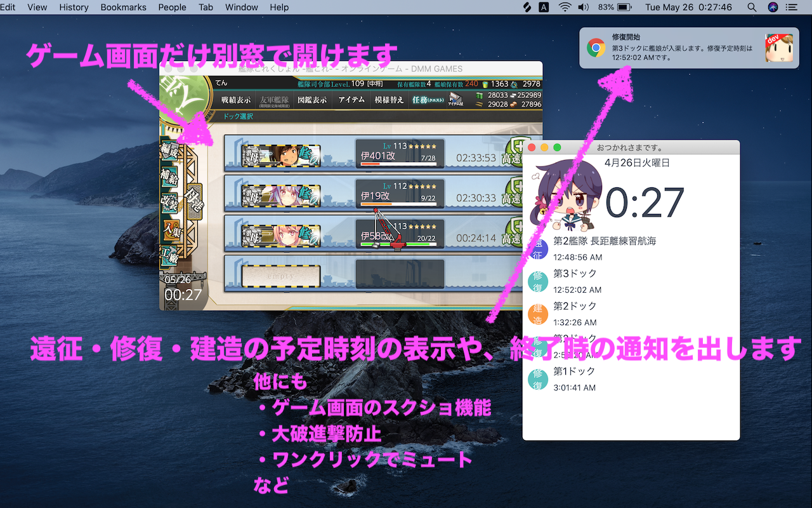Open the 図鑑表示 encyclopedia tab
Viewport: 812px width, 508px height.
312,100
